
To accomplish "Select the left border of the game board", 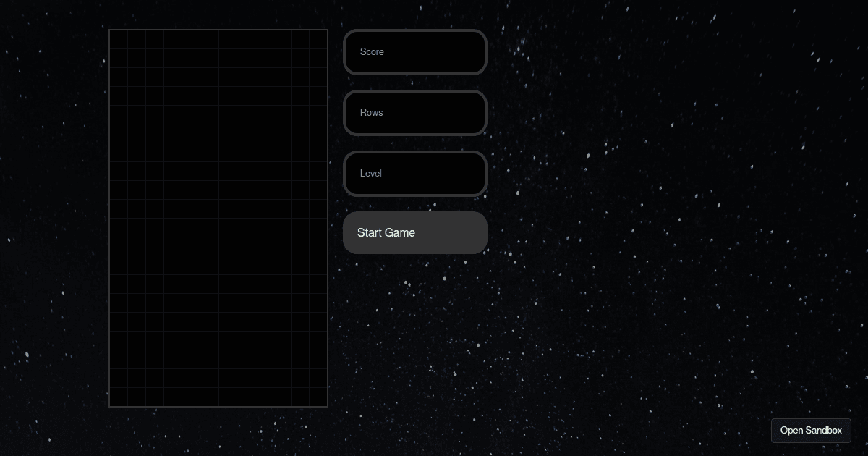I will (110, 217).
